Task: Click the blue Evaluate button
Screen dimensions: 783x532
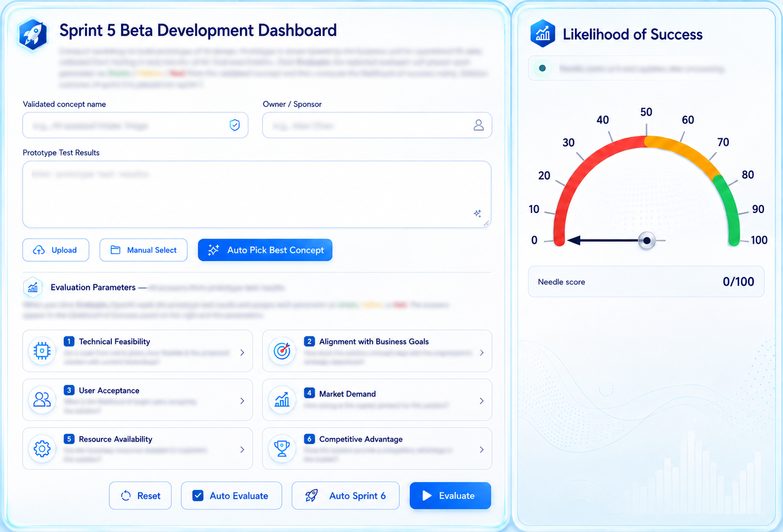Action: coord(450,495)
